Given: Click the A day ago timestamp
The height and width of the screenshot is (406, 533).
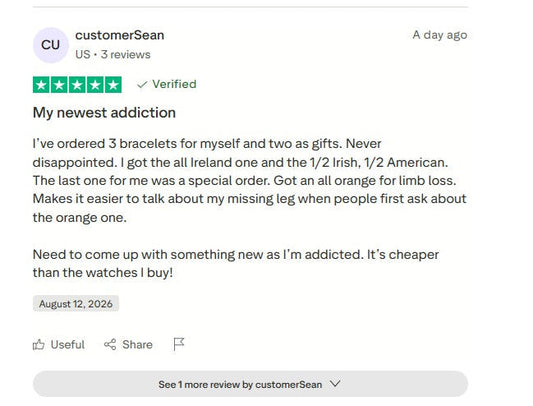Looking at the screenshot, I should click(x=440, y=35).
